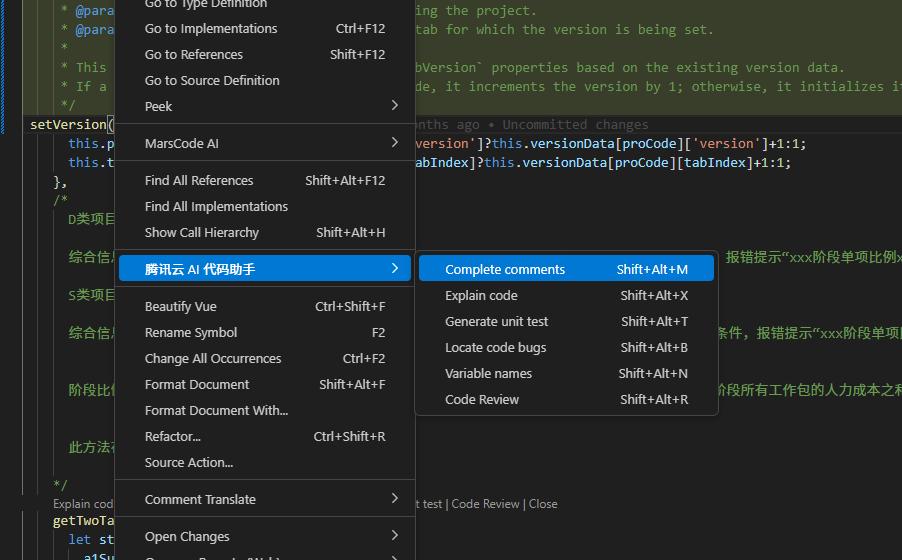902x560 pixels.
Task: Open MarsCode AI submenu
Action: coord(265,143)
